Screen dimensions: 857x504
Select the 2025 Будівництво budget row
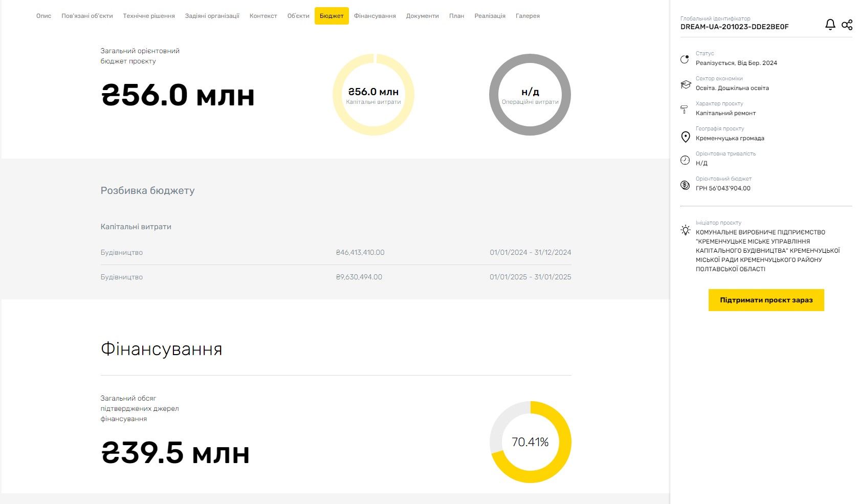pyautogui.click(x=336, y=277)
